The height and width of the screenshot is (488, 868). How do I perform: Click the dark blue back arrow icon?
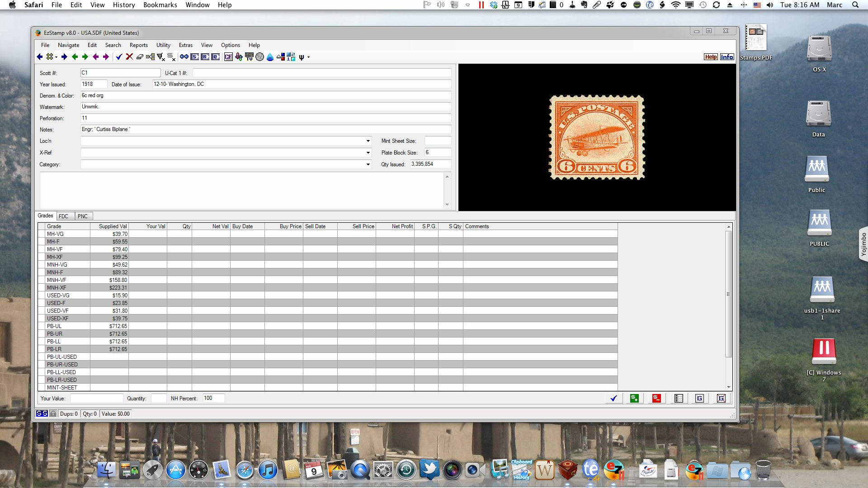tap(40, 57)
